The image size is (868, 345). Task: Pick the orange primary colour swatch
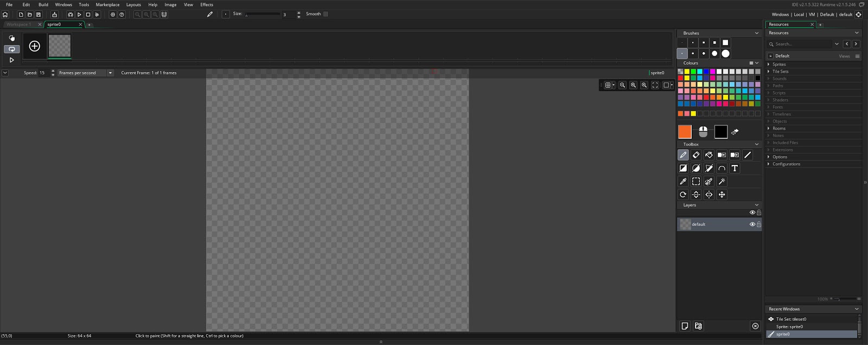click(685, 132)
